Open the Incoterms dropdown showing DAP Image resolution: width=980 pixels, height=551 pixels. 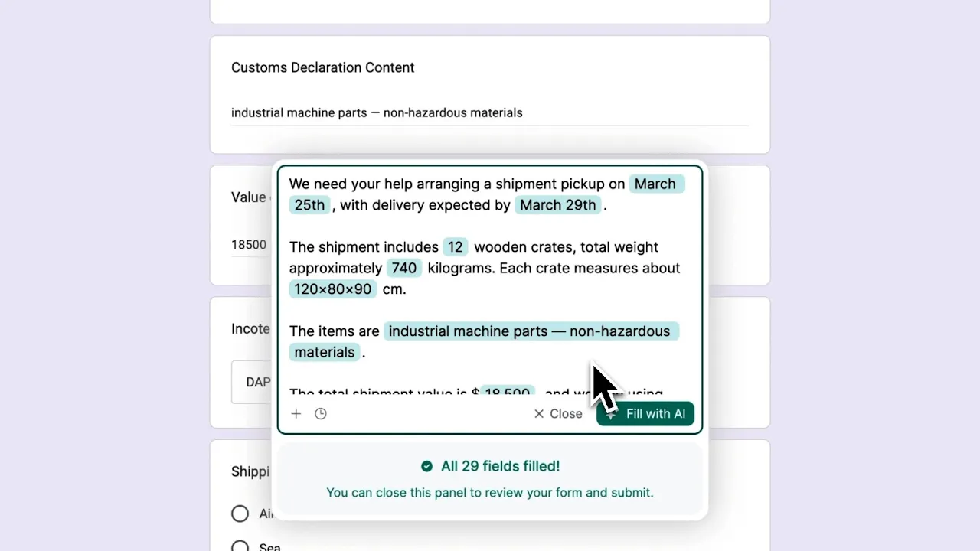(253, 382)
